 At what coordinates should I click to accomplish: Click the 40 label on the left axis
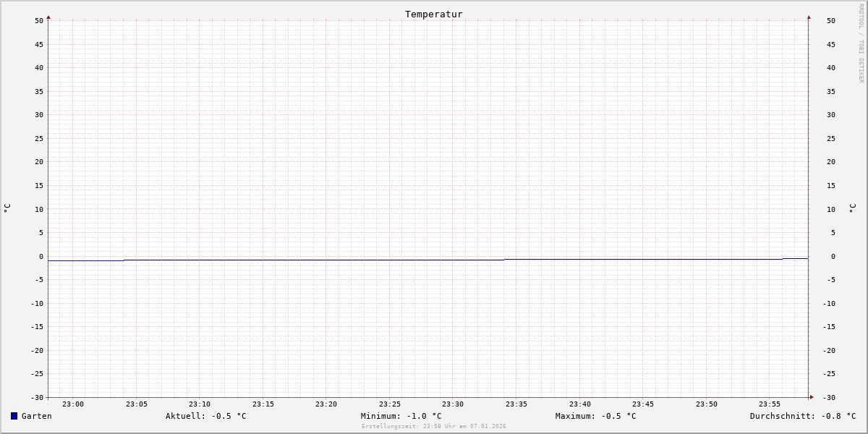point(39,68)
